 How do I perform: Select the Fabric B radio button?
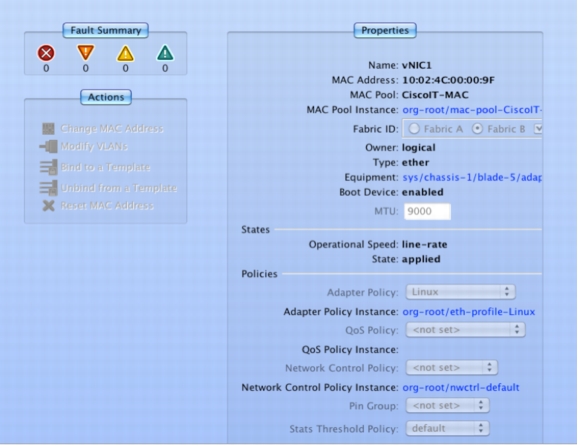477,129
